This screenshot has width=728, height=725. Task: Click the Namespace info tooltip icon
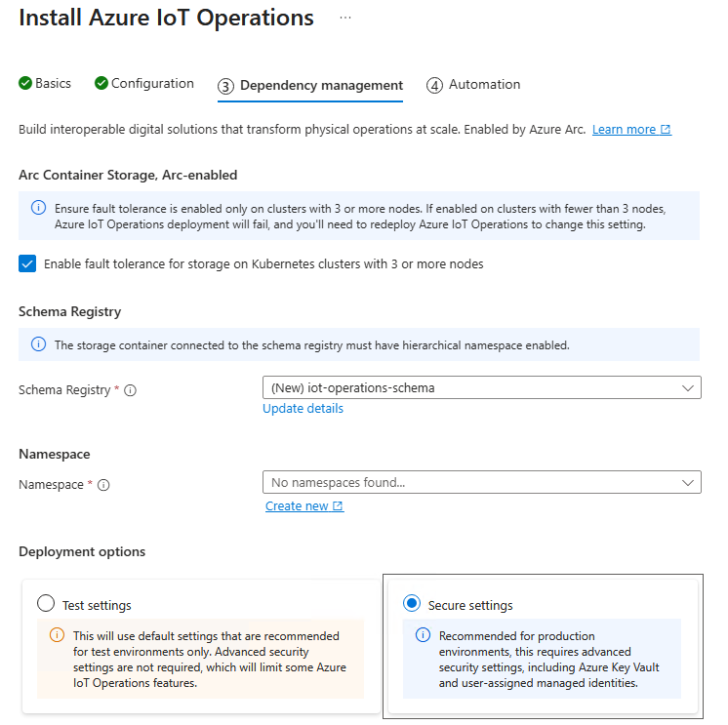tap(103, 485)
